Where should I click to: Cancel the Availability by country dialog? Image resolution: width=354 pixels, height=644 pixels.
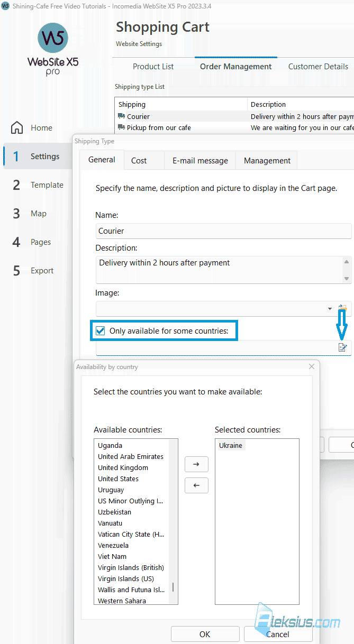tap(278, 634)
